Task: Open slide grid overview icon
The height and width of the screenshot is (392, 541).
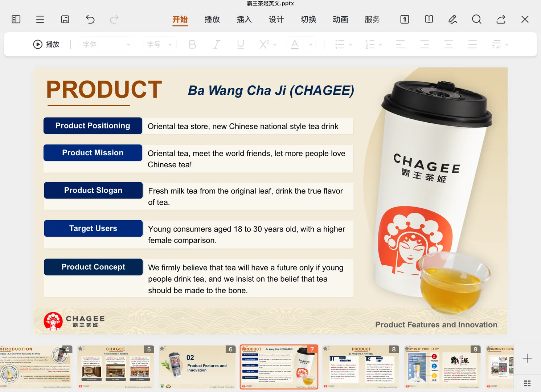Action: (x=527, y=383)
